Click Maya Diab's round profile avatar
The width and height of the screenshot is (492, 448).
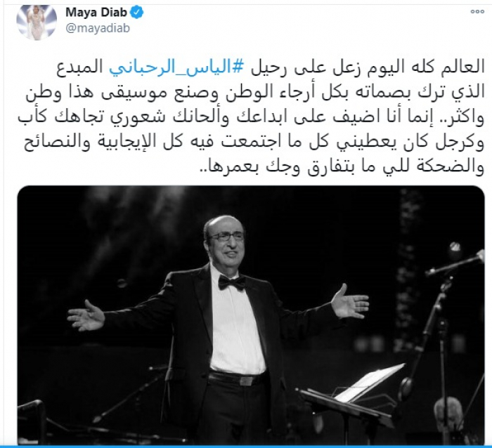(x=37, y=21)
